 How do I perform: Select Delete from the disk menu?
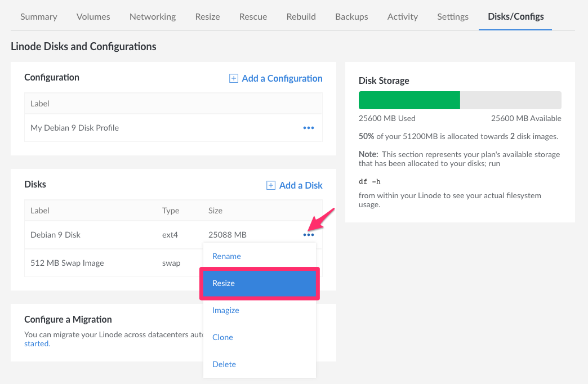[224, 364]
